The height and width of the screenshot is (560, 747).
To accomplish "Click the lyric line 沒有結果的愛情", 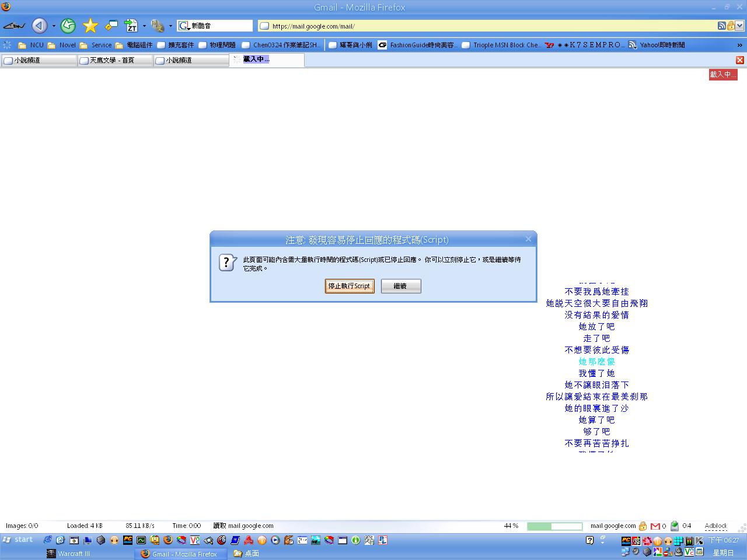I will (596, 315).
